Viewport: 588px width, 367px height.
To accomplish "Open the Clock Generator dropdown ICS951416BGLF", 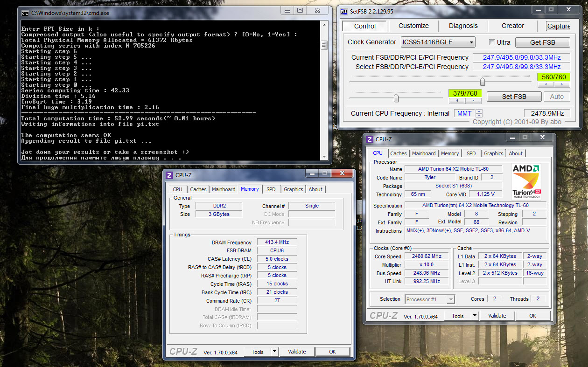I will tap(438, 42).
